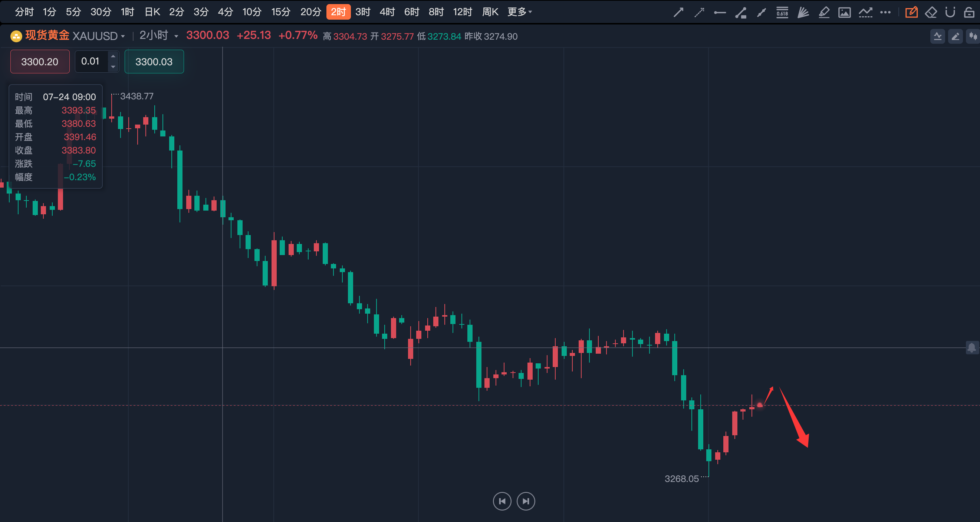Open the 2小时 period dropdown
This screenshot has width=980, height=522.
tap(176, 36)
